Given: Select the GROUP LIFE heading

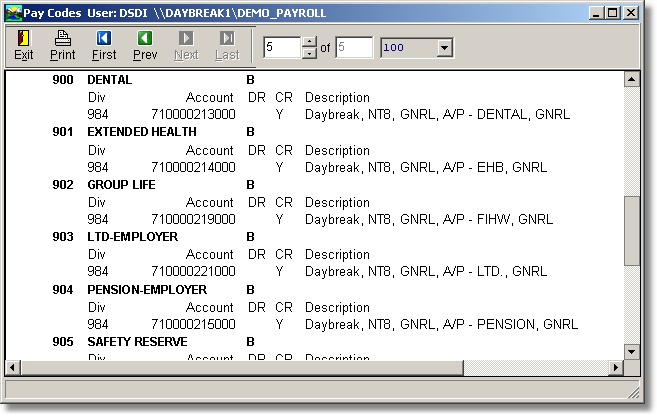Looking at the screenshot, I should click(121, 184).
